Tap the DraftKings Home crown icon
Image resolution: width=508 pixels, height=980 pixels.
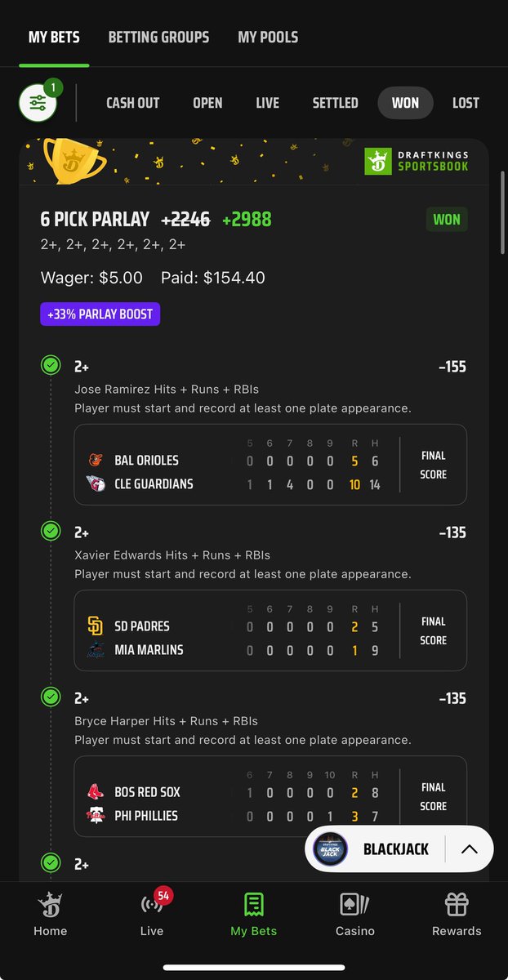click(x=51, y=905)
